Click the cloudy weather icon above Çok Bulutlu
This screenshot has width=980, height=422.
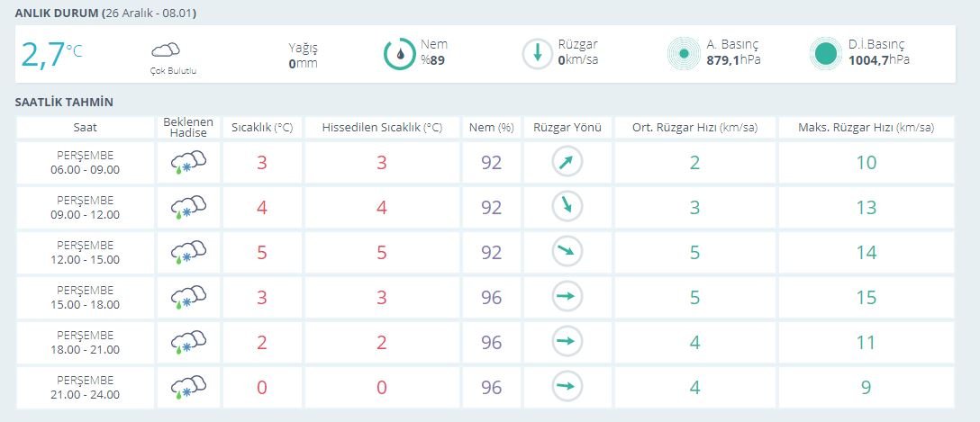click(166, 50)
